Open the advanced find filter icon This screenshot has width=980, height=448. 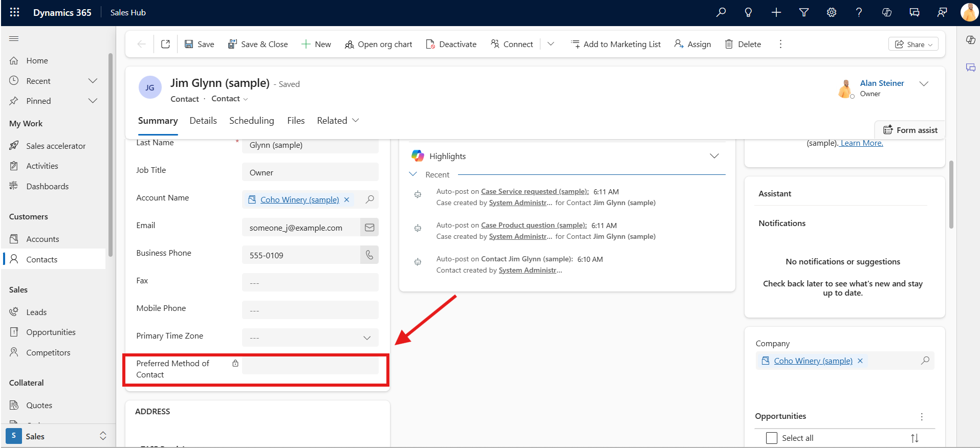pyautogui.click(x=804, y=12)
